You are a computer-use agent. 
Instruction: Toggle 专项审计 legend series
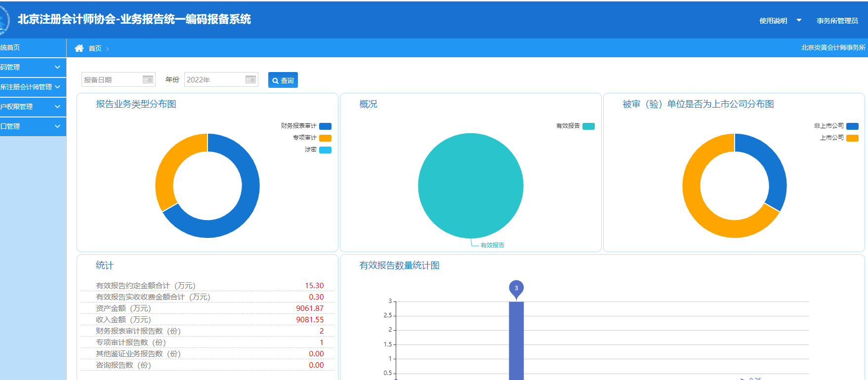pos(325,138)
